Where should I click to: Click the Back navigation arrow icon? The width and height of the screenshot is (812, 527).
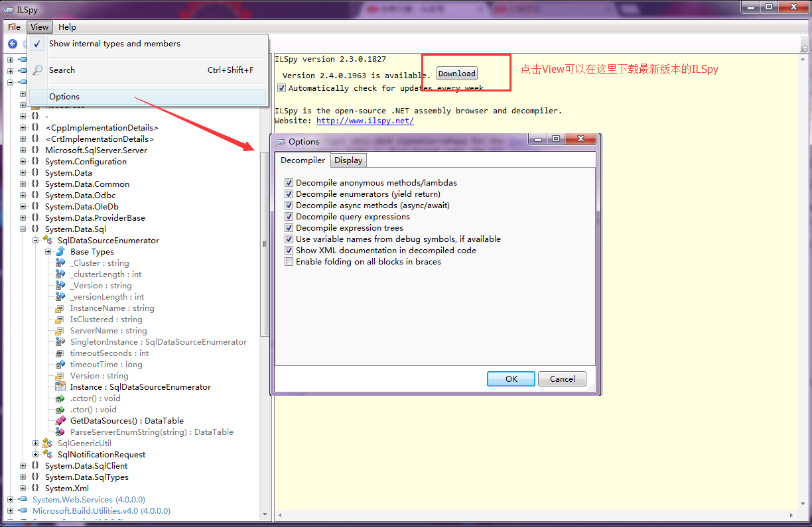tap(13, 44)
